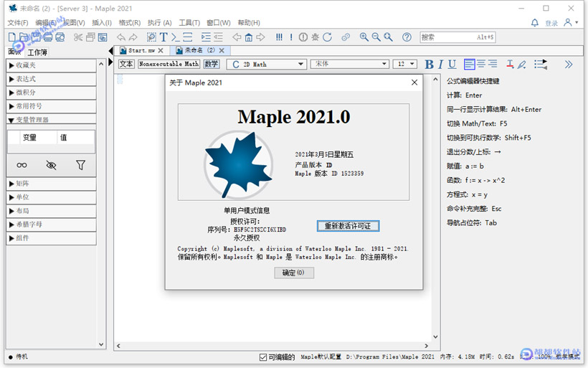The image size is (588, 368).
Task: Open the 格式(R) menu
Action: pyautogui.click(x=129, y=23)
